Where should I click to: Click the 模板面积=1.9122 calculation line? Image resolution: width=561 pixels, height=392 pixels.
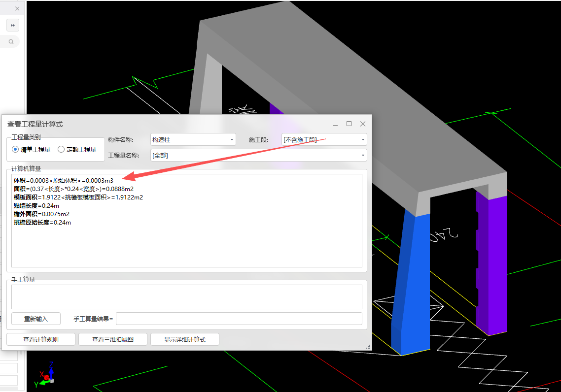[78, 197]
